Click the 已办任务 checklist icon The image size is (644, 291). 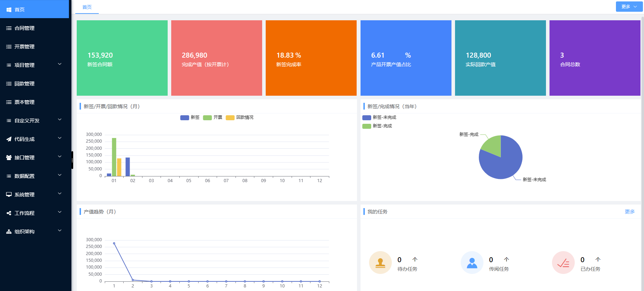[x=563, y=263]
